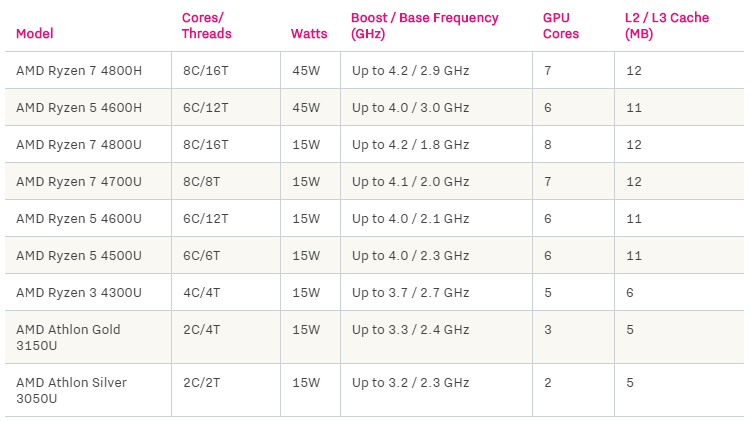This screenshot has width=749, height=422.
Task: Click the Boost / Base Frequency header
Action: (425, 25)
